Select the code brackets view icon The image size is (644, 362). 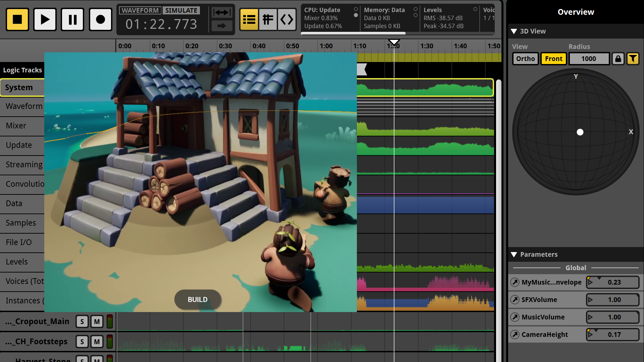[x=287, y=19]
